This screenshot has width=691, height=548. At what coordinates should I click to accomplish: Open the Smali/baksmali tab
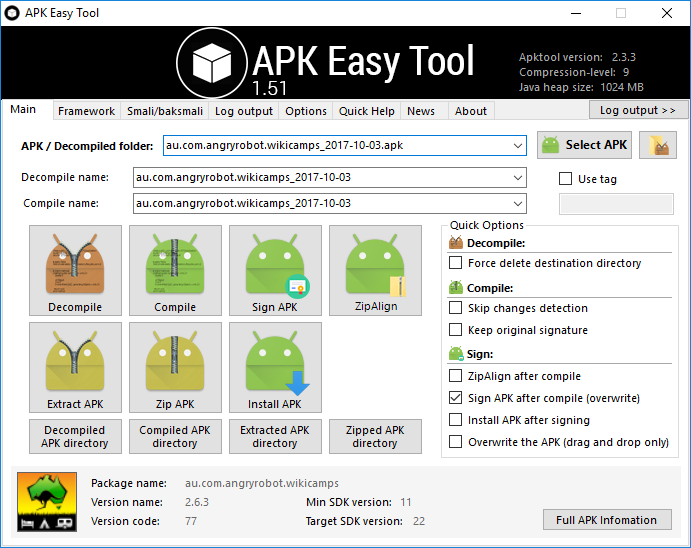click(x=165, y=111)
